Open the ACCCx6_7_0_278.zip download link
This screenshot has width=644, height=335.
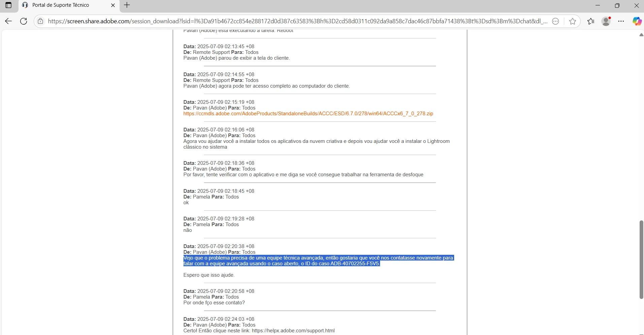click(x=308, y=114)
